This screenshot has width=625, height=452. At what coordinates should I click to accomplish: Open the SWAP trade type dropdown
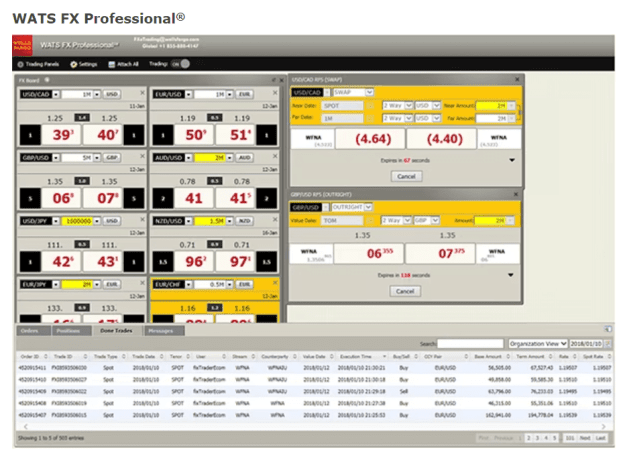click(369, 92)
